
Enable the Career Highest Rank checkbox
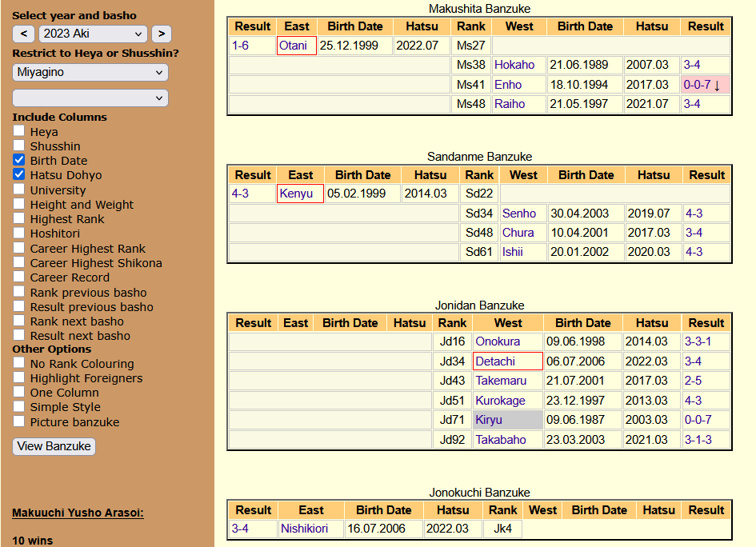pyautogui.click(x=19, y=248)
